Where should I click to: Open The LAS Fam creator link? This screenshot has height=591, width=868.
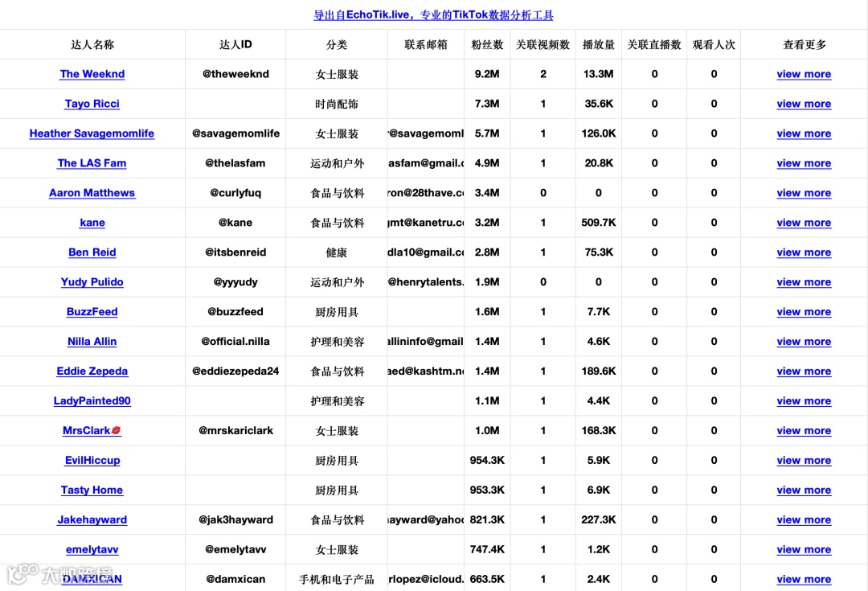[92, 163]
